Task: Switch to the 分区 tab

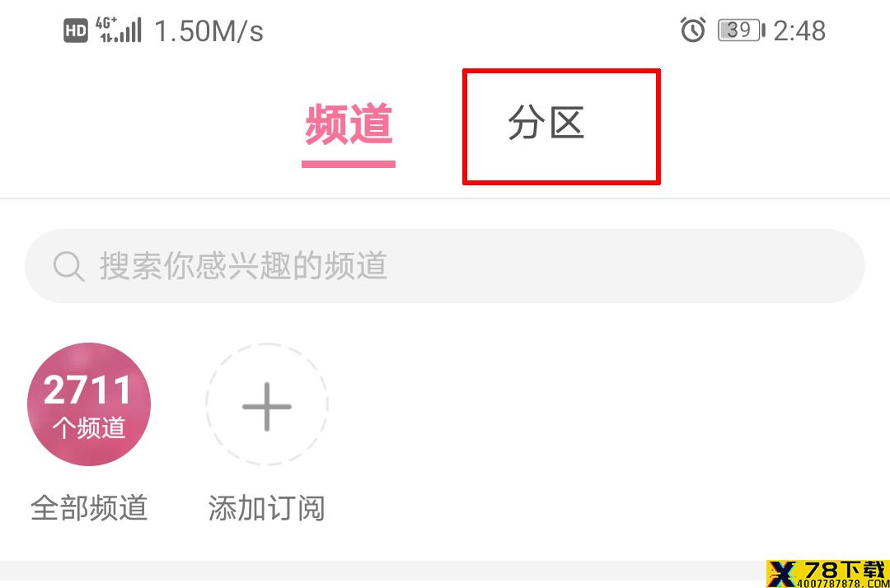Action: (546, 123)
